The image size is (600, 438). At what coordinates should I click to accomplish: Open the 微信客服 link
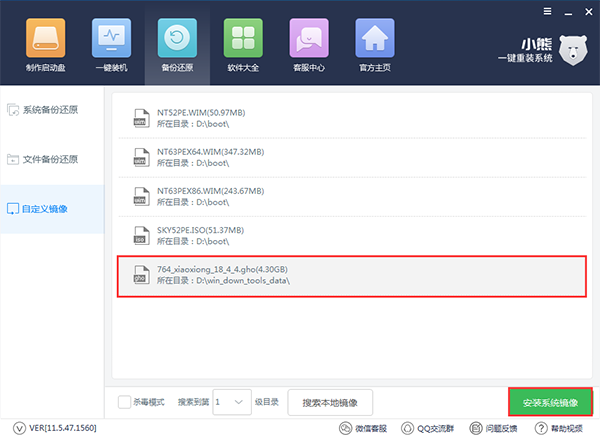point(371,428)
